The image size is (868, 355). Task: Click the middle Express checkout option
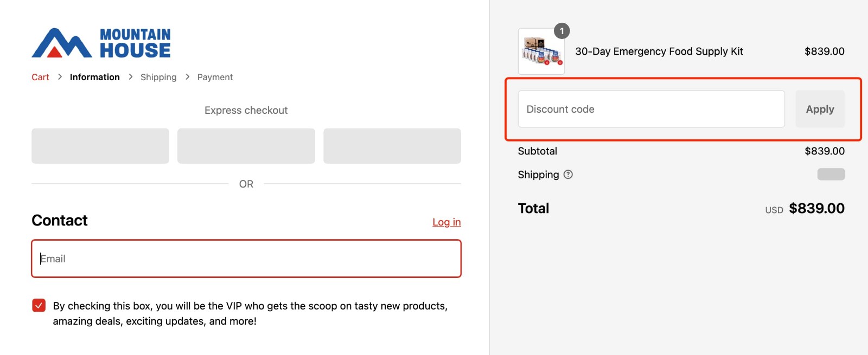click(246, 145)
